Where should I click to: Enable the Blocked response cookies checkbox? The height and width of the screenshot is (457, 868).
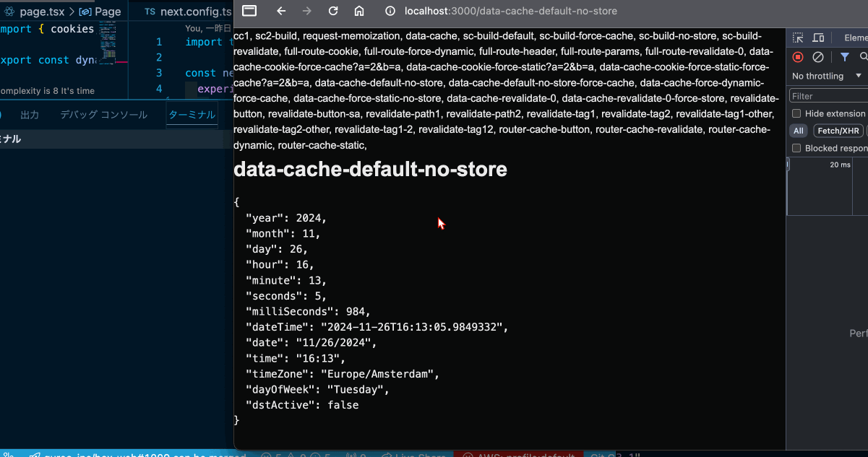796,148
